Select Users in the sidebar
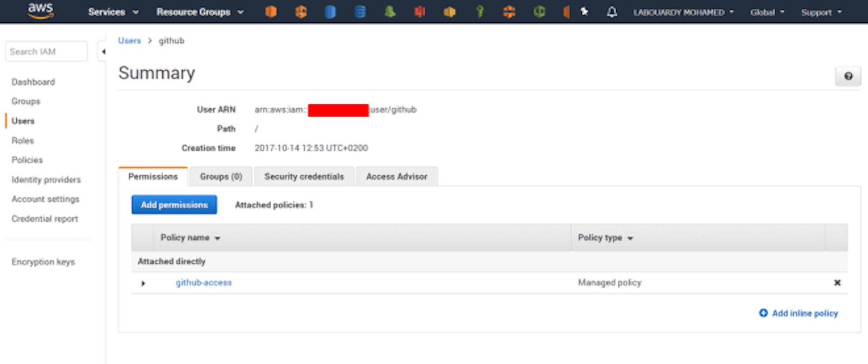The width and height of the screenshot is (868, 364). (x=23, y=121)
